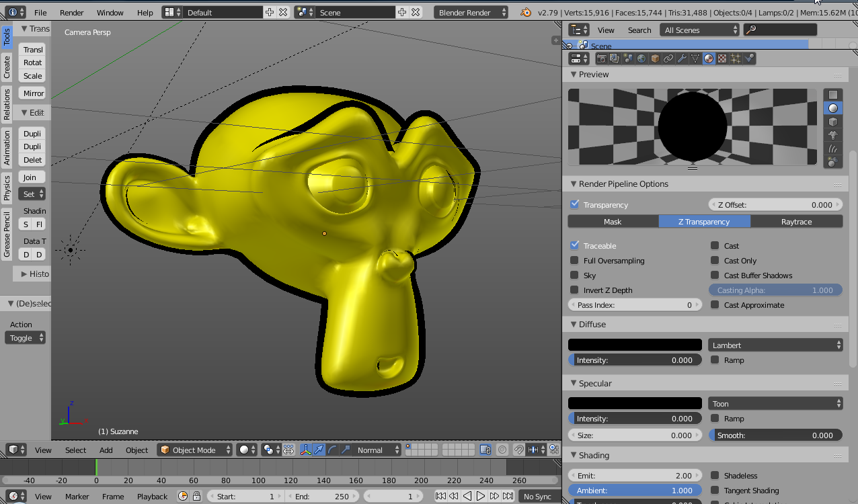Set material preview to monkey
The width and height of the screenshot is (858, 504).
click(x=833, y=135)
